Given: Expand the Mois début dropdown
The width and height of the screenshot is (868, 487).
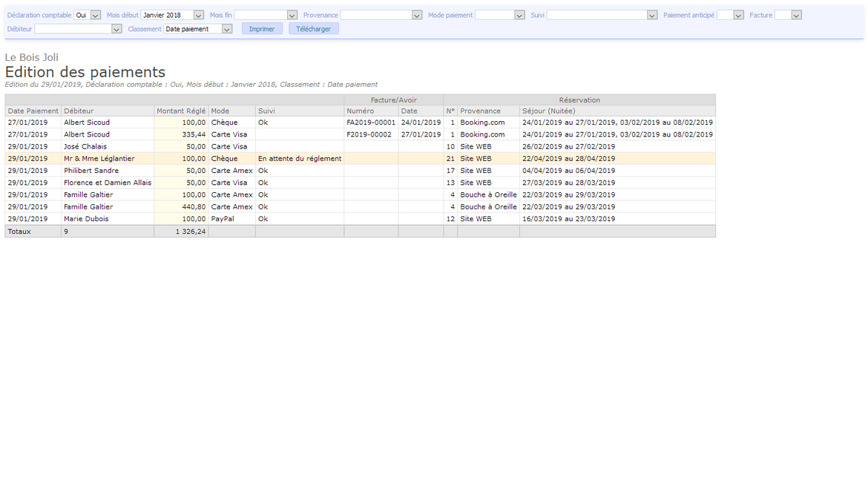Looking at the screenshot, I should pyautogui.click(x=172, y=15).
